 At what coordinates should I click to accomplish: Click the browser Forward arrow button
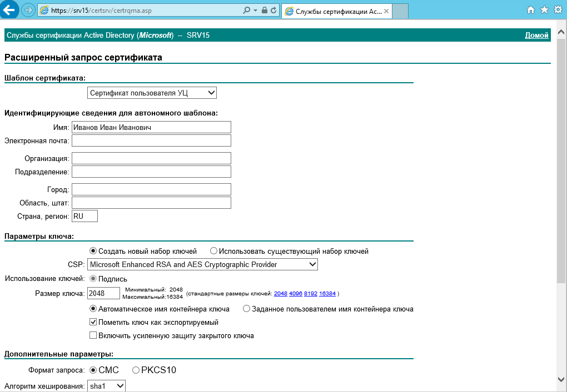pos(28,10)
